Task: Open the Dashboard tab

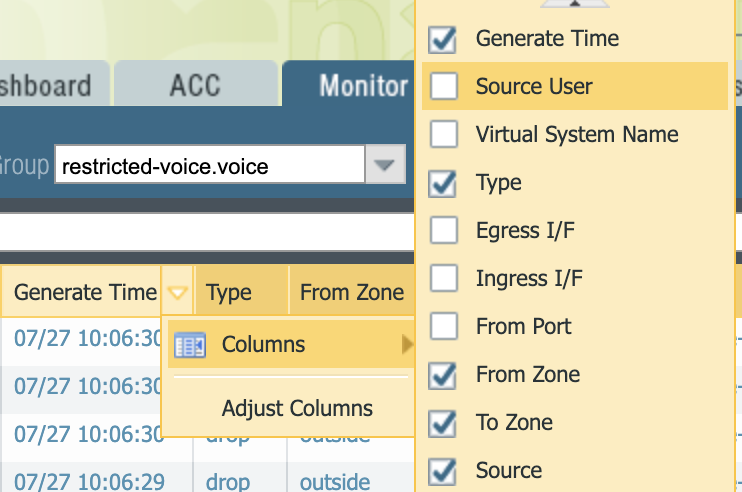Action: (53, 84)
